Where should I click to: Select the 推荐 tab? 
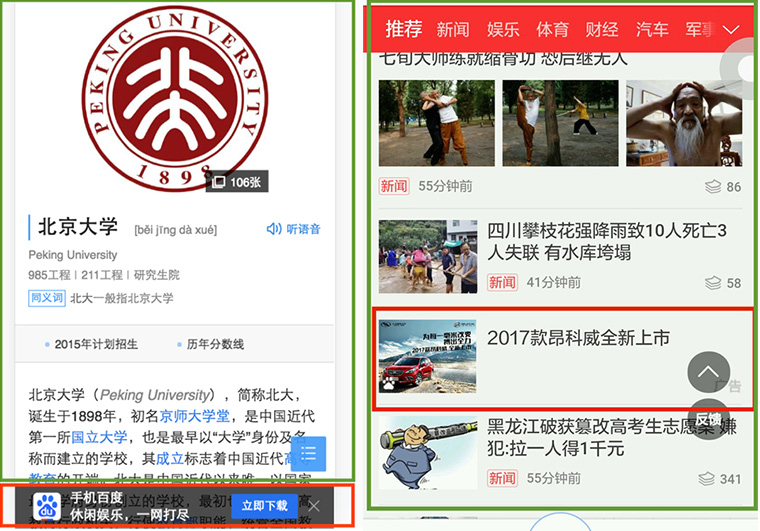point(404,29)
